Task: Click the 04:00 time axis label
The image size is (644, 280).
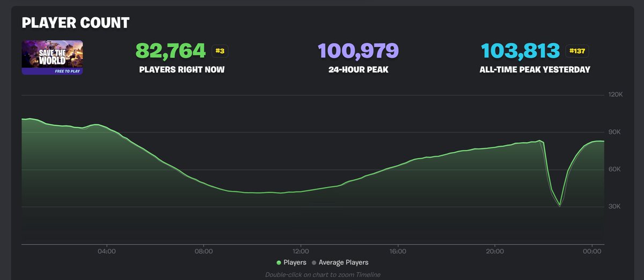Action: 107,250
